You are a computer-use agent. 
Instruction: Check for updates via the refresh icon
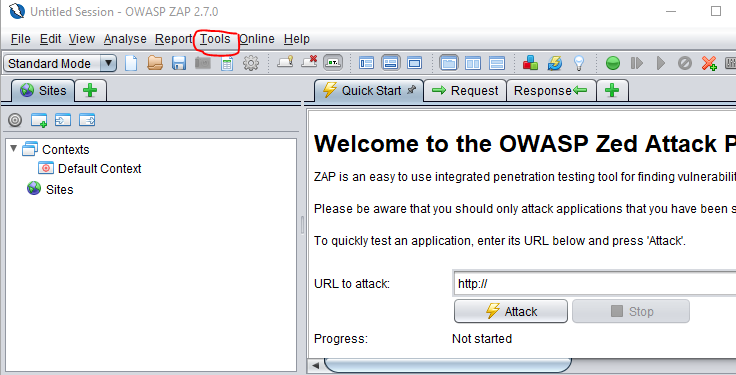pos(555,63)
